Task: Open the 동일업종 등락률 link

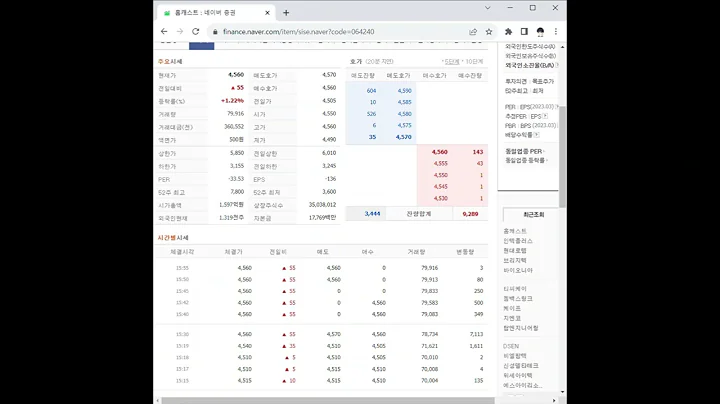Action: click(525, 160)
